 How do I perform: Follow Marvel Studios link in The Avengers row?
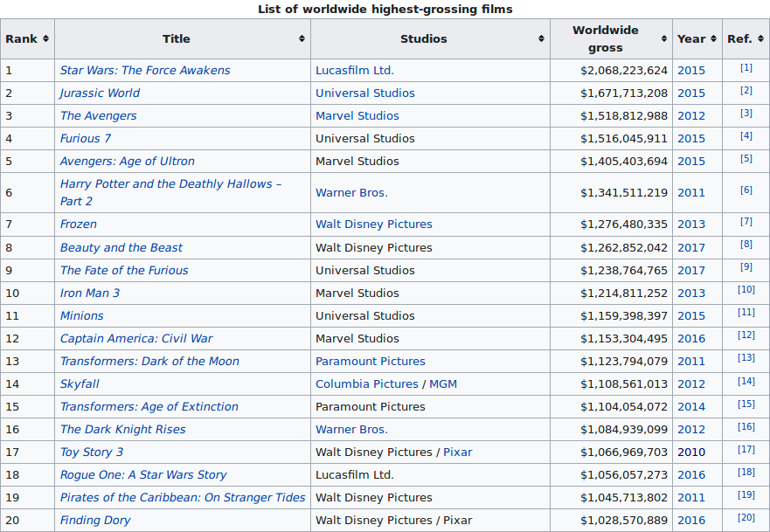pos(357,115)
